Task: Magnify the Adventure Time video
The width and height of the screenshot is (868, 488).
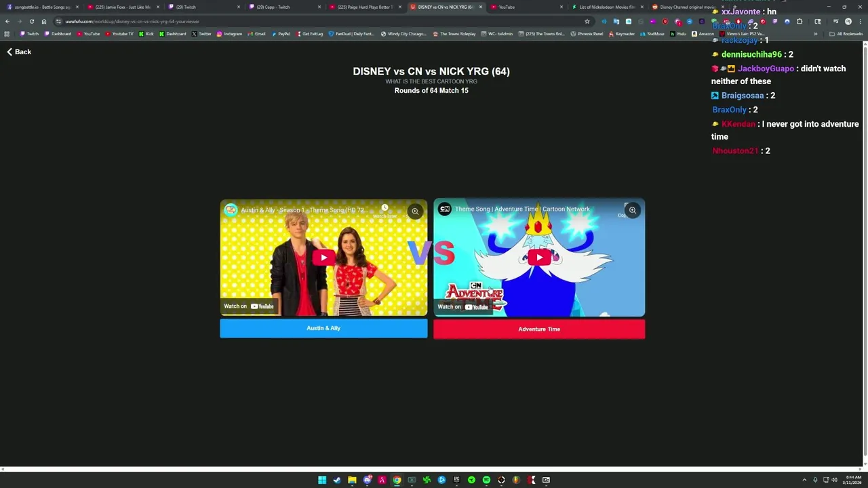Action: 632,210
